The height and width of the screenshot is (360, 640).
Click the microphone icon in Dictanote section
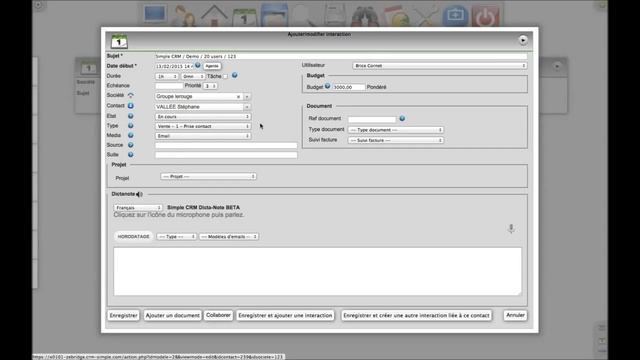click(x=511, y=229)
